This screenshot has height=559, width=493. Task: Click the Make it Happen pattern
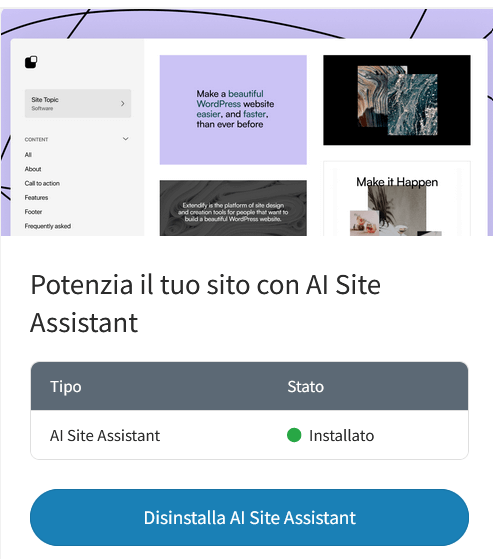(x=397, y=199)
